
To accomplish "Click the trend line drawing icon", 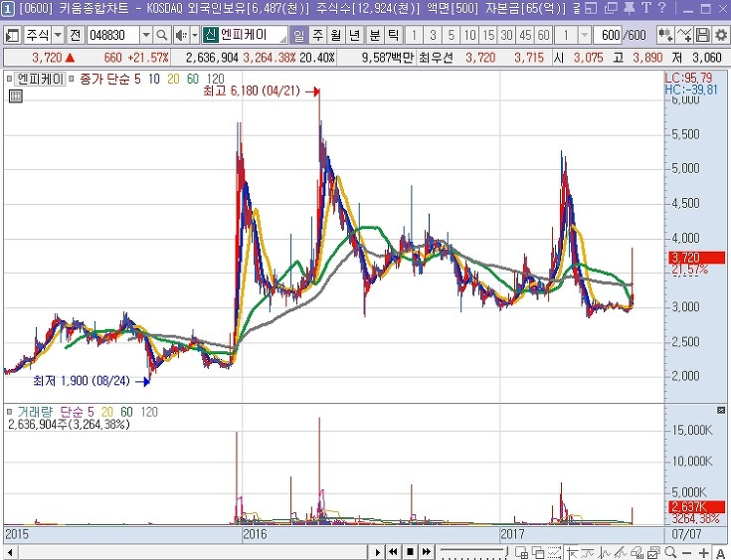I will [621, 552].
